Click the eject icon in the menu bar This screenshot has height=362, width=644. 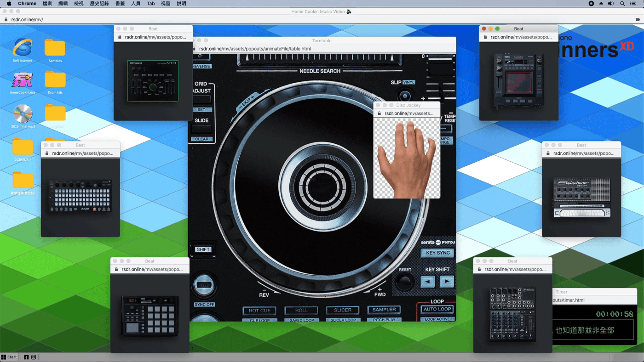[601, 3]
